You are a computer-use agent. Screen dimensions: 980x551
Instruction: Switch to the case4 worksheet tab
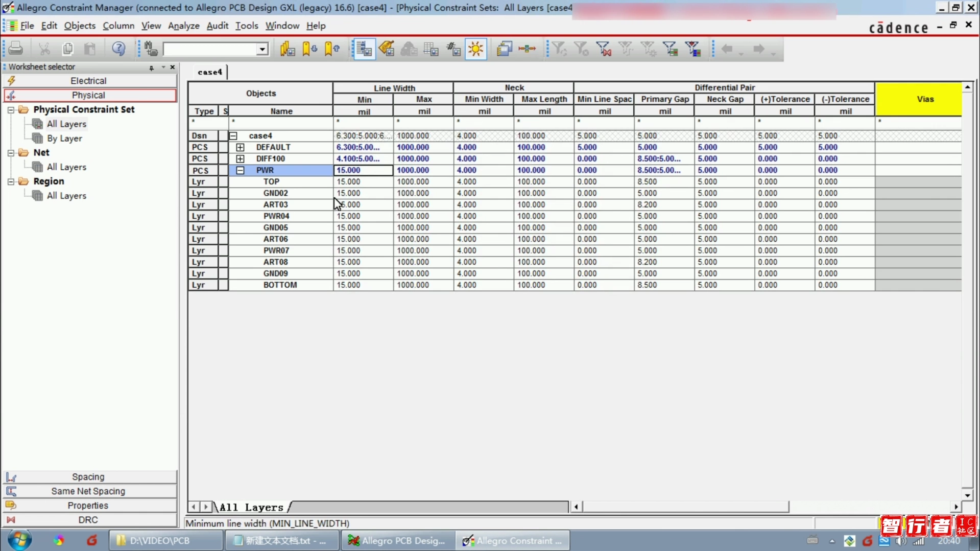pyautogui.click(x=210, y=72)
